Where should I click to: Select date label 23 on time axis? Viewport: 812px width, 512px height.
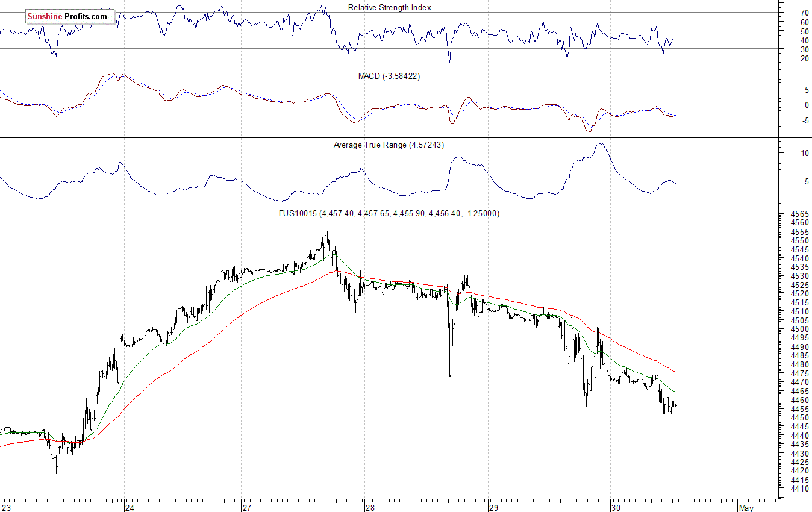pos(7,507)
